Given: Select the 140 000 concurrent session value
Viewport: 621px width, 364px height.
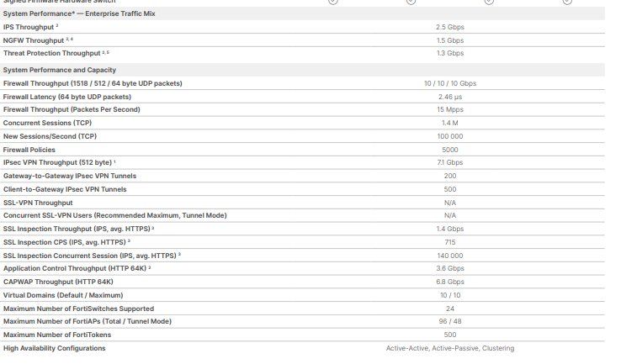Looking at the screenshot, I should coord(450,256).
